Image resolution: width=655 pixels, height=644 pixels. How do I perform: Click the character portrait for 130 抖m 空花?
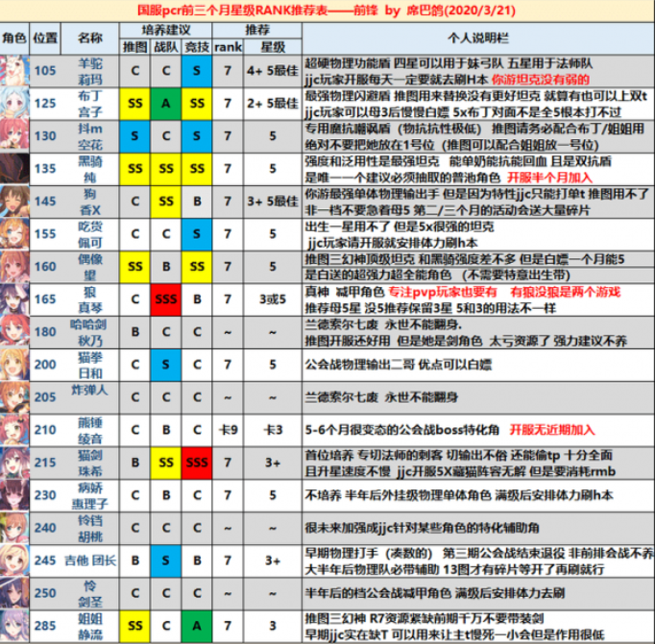[14, 135]
